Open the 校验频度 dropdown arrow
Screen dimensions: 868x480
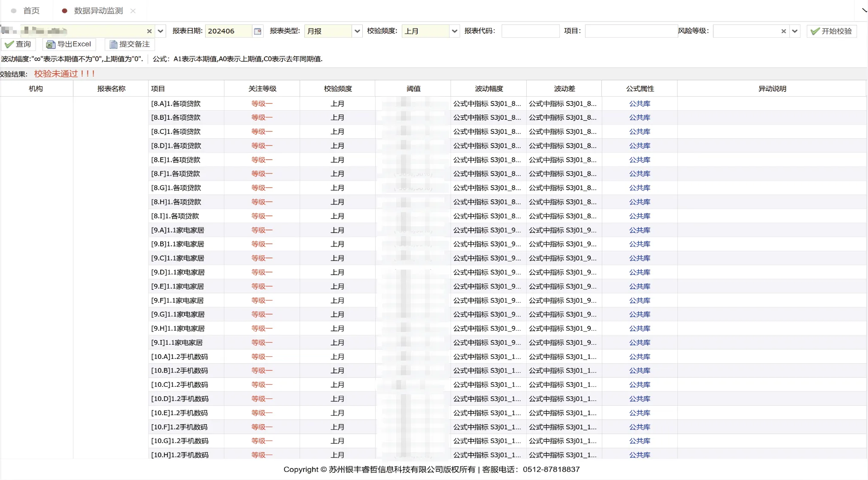454,31
